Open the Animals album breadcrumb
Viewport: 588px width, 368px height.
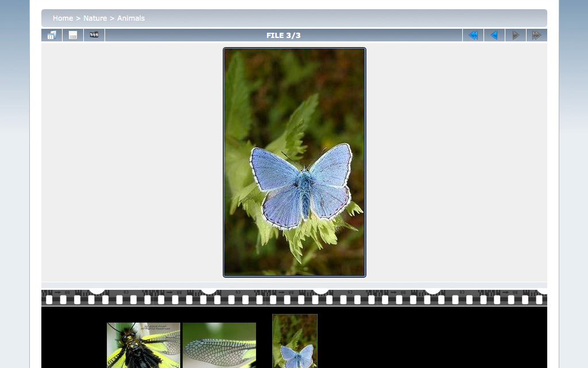tap(131, 18)
